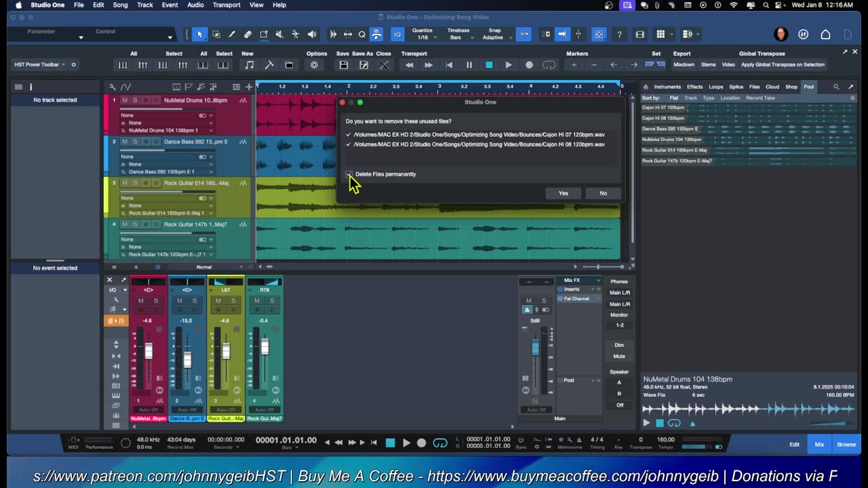Click Yes to remove unused files
This screenshot has width=868, height=488.
pos(563,193)
